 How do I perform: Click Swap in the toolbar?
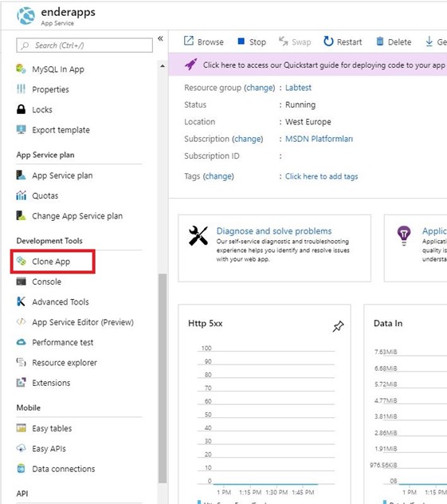click(295, 41)
